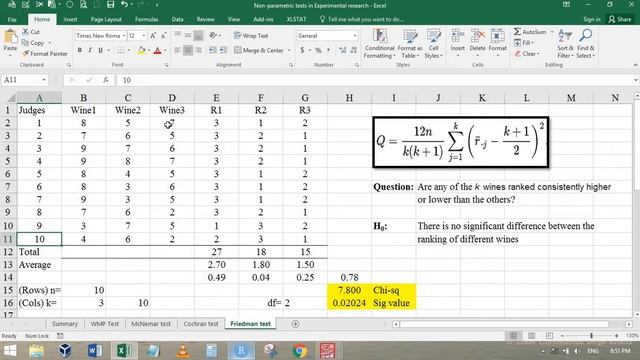Click the Increase Font Size icon

point(153,36)
